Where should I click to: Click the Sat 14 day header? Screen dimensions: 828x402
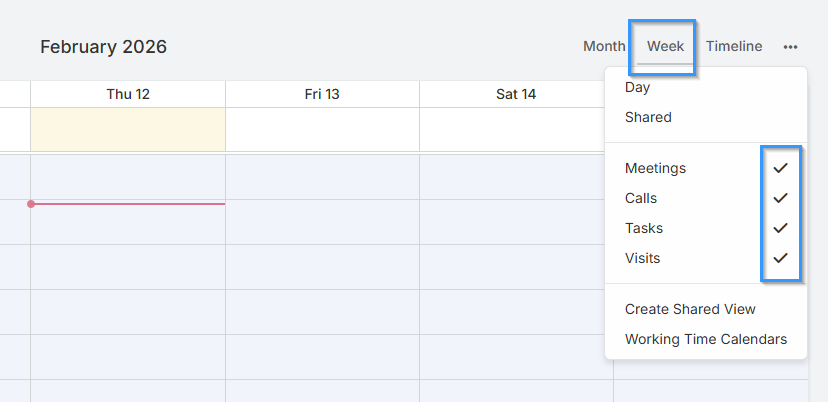(516, 94)
